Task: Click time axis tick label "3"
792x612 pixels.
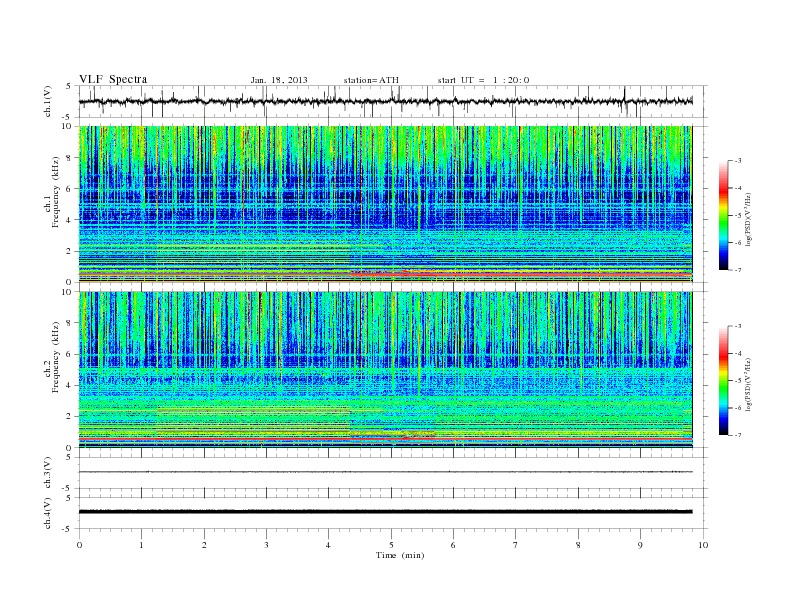Action: (x=266, y=545)
